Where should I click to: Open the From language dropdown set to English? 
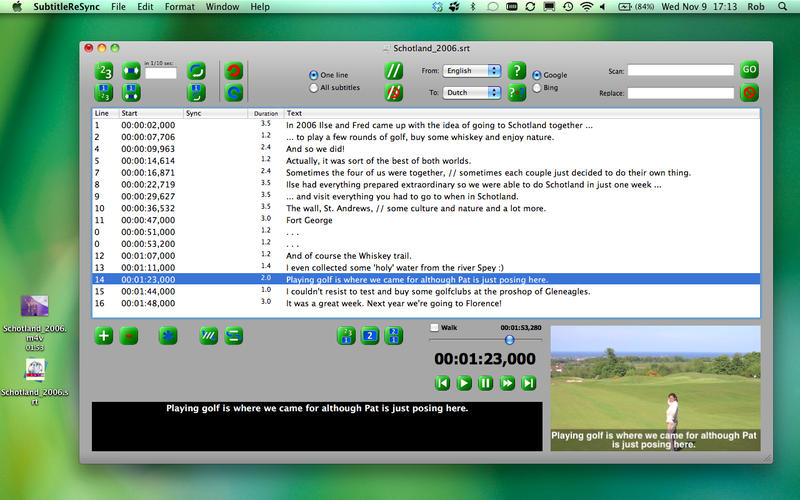pos(473,71)
